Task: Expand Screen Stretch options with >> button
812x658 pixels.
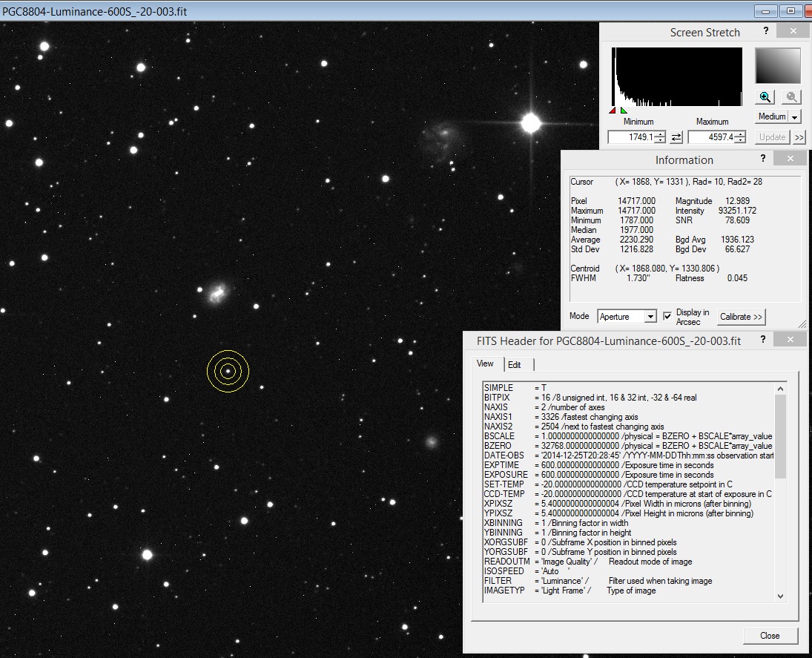Action: (799, 136)
